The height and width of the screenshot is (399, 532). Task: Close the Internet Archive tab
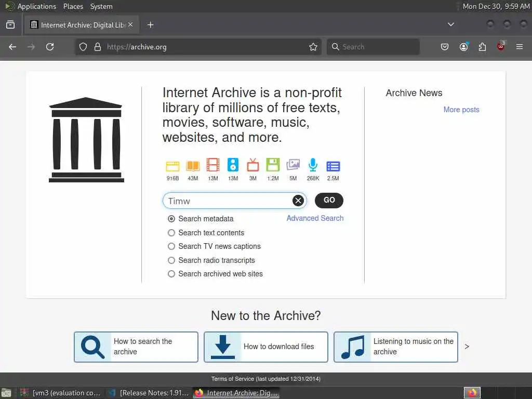pyautogui.click(x=130, y=25)
